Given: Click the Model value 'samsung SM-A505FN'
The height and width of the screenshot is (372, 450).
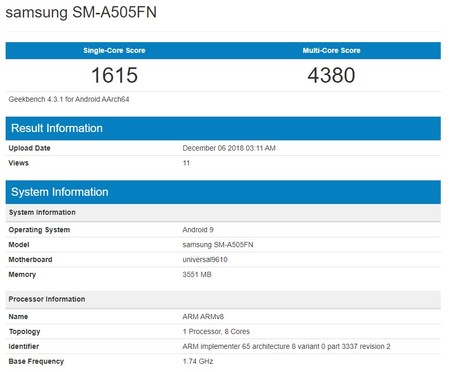Looking at the screenshot, I should coord(218,245).
